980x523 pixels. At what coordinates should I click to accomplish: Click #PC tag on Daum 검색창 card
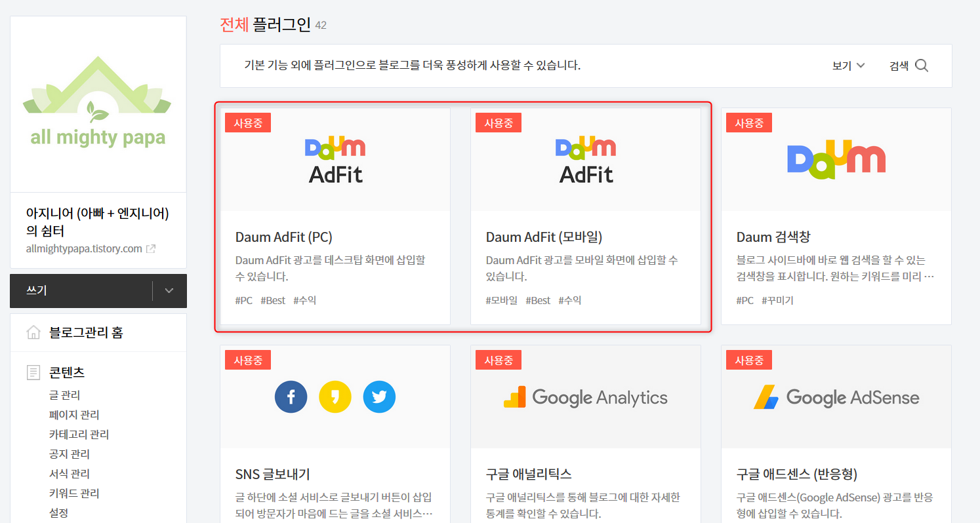[x=745, y=301]
